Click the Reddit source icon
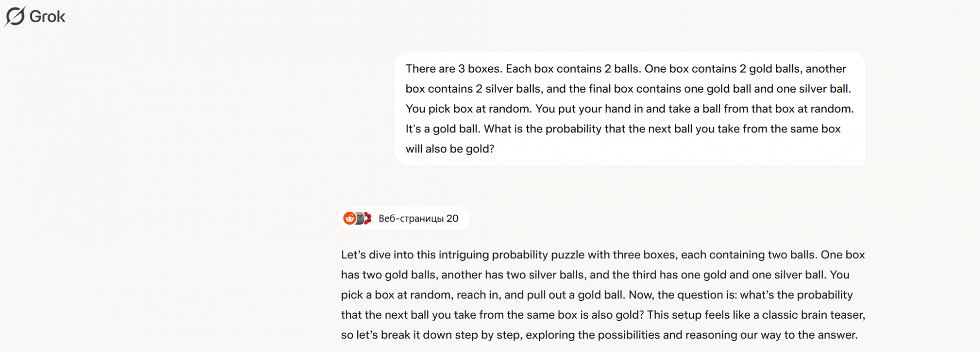The image size is (980, 352). (349, 218)
